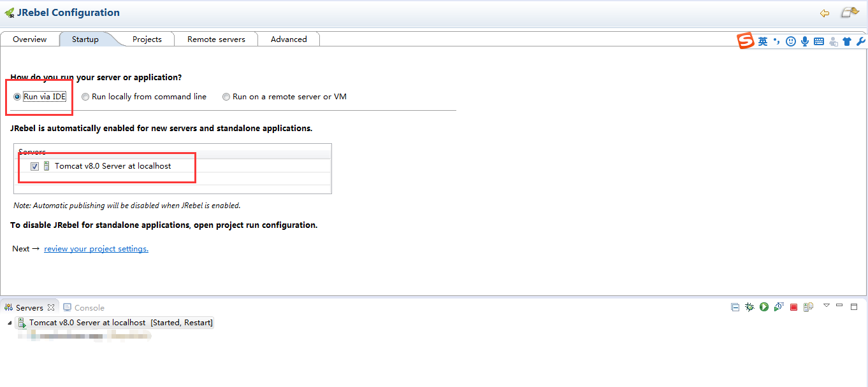Toggle punctuation mode in the Sogou bar
The width and height of the screenshot is (868, 387).
click(x=776, y=41)
